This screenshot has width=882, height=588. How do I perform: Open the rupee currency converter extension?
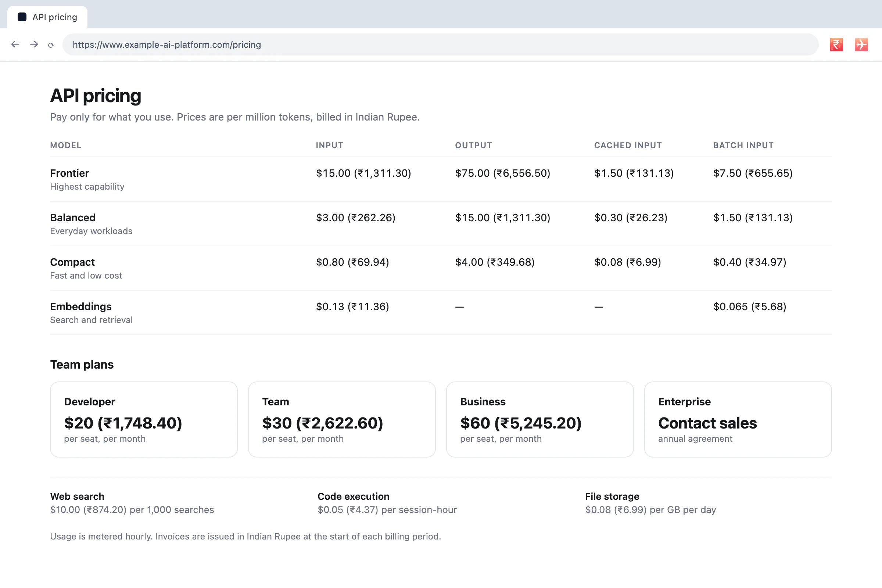pos(836,44)
